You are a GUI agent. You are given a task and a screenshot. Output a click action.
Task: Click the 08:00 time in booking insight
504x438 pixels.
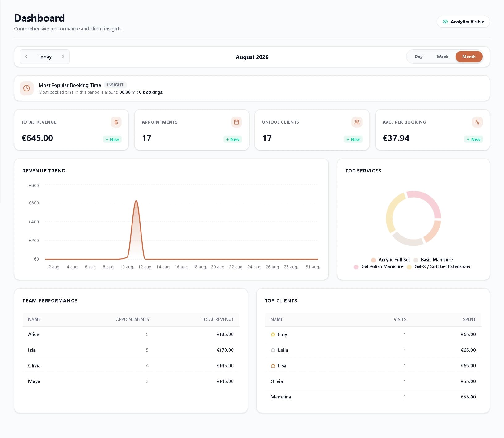click(125, 92)
